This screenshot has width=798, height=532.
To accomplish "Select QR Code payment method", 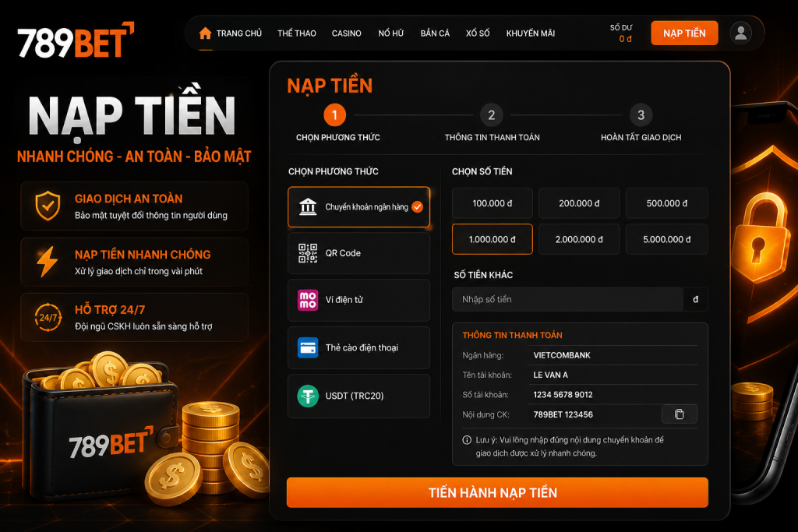I will pyautogui.click(x=358, y=253).
